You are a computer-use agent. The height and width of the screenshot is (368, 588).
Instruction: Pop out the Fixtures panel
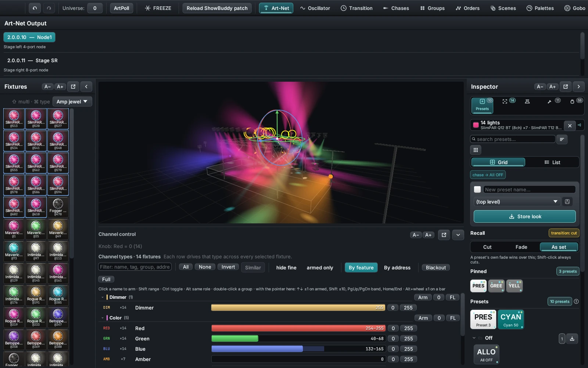[73, 86]
